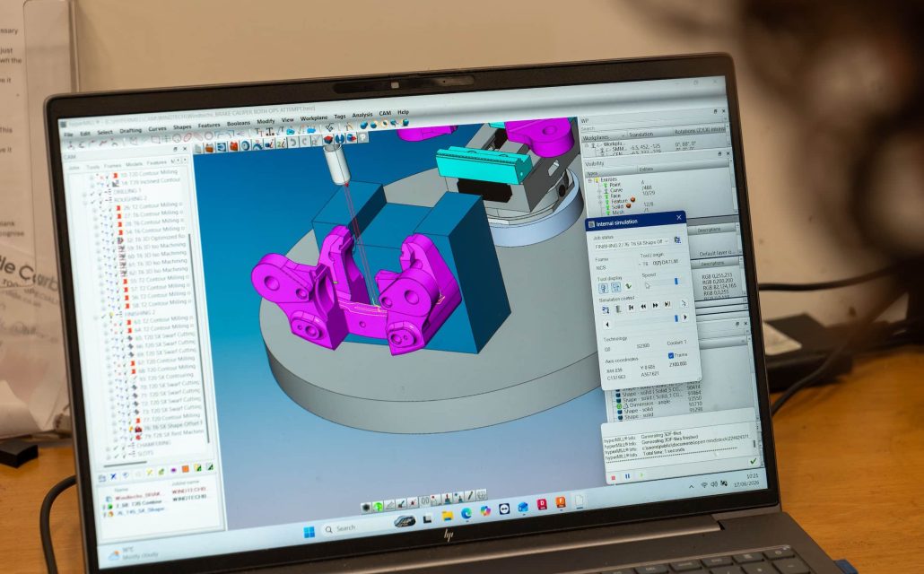Image resolution: width=924 pixels, height=574 pixels.
Task: Click the red stop button in bottom-right panel
Action: (x=613, y=477)
